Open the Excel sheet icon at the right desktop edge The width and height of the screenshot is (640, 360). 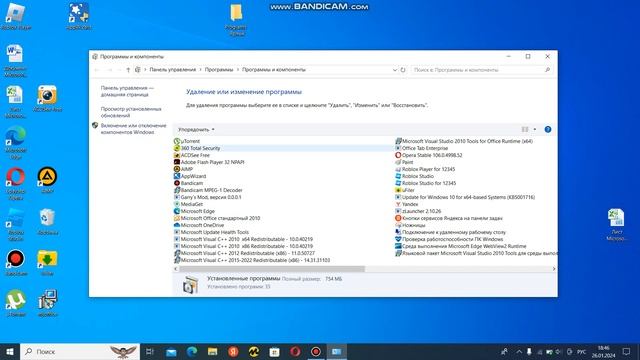point(616,224)
